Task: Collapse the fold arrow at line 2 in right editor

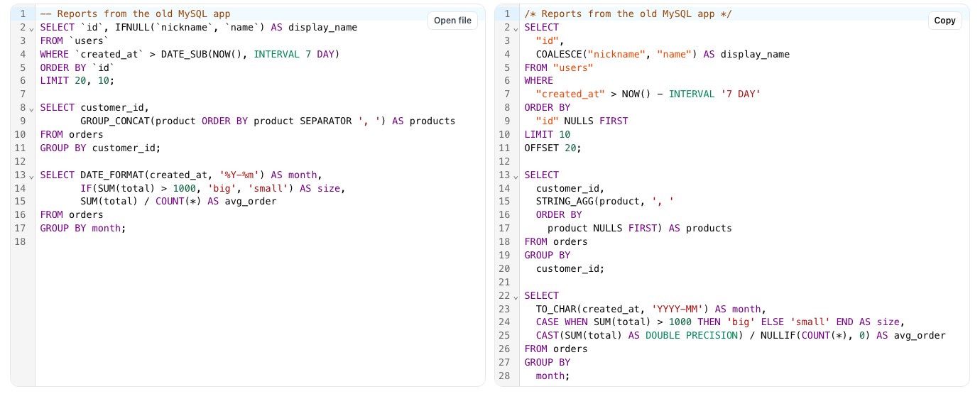Action: coord(515,29)
